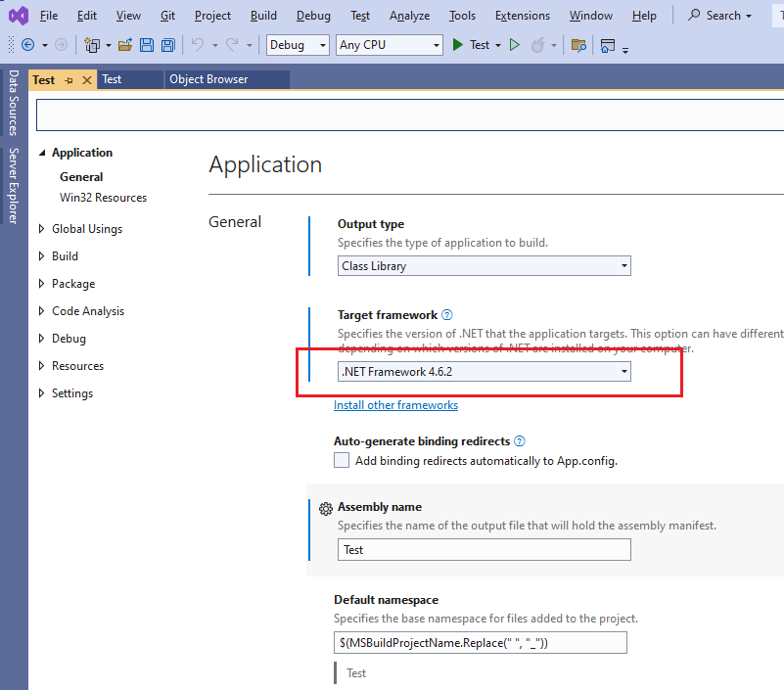Viewport: 784px width, 690px height.
Task: Open the Build menu
Action: coord(263,16)
